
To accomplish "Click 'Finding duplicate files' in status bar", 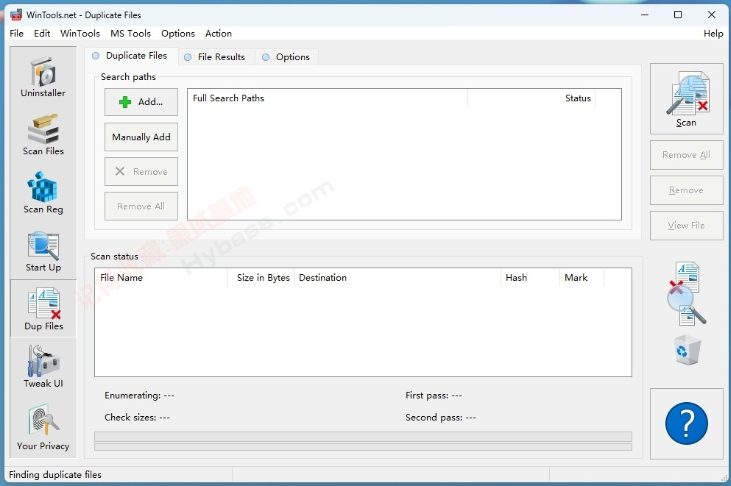I will click(x=55, y=474).
